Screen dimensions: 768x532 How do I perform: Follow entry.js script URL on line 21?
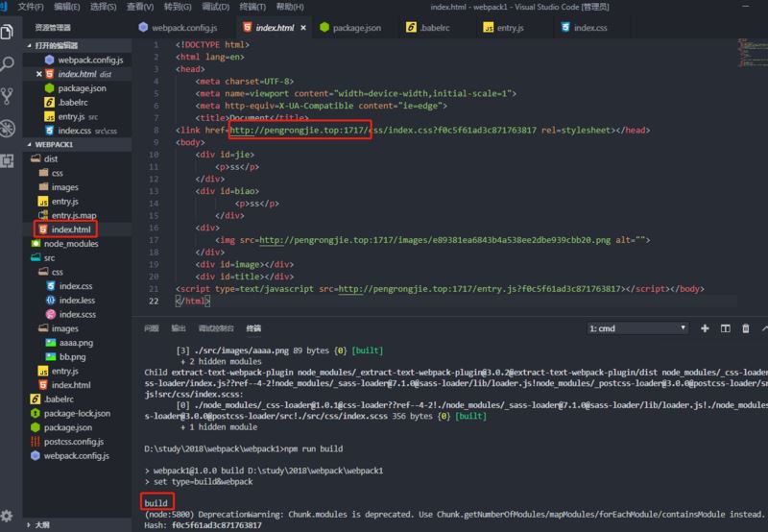click(479, 289)
